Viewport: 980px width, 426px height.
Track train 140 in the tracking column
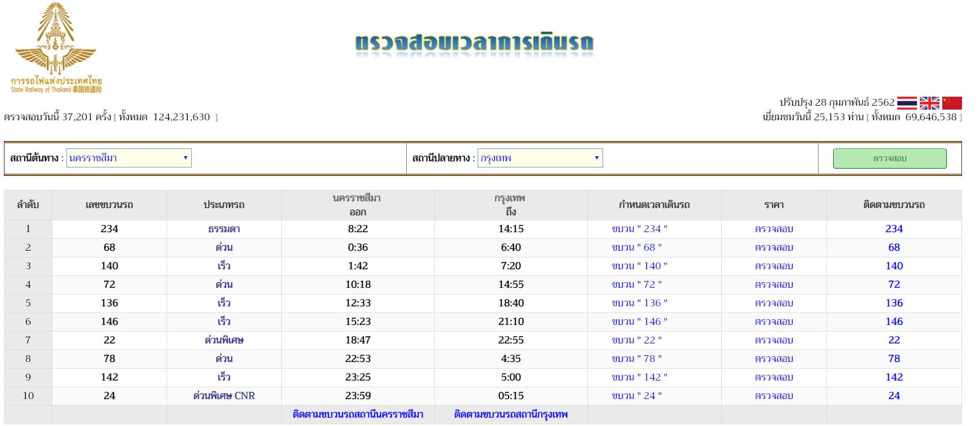pos(894,266)
